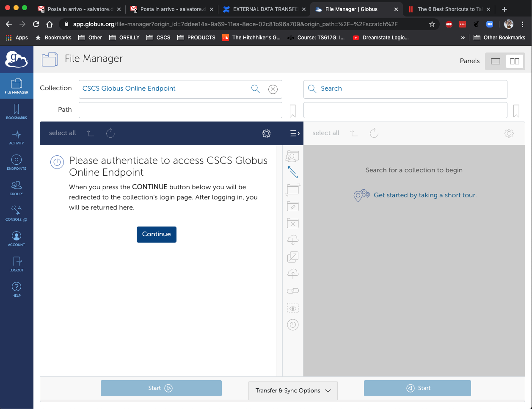Open left panel settings gear
Viewport: 532px width, 409px height.
pos(267,133)
